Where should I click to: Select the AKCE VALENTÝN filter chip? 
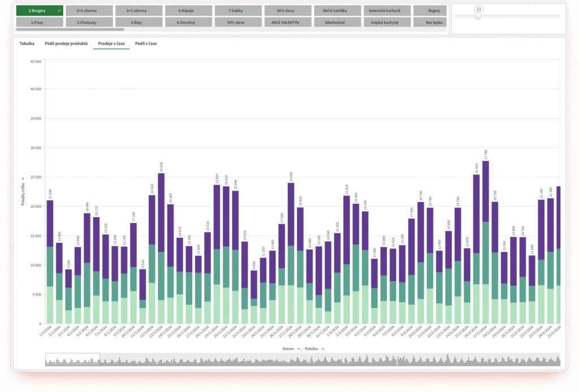point(287,22)
